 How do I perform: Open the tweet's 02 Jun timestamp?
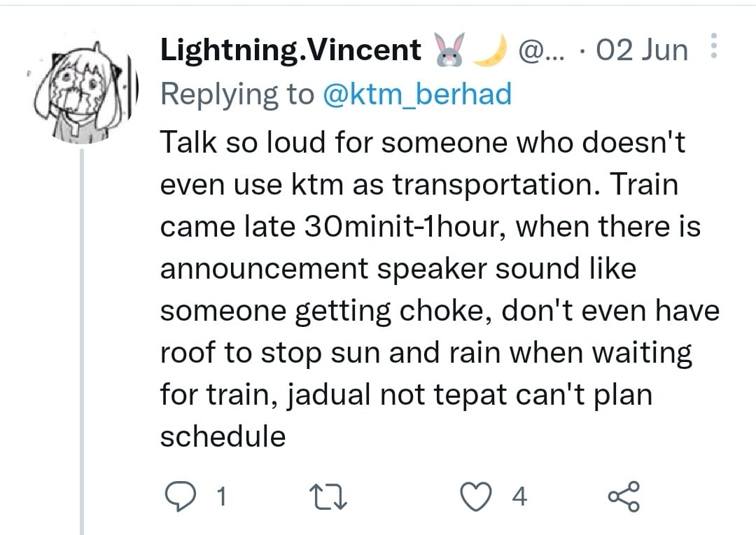pos(642,50)
